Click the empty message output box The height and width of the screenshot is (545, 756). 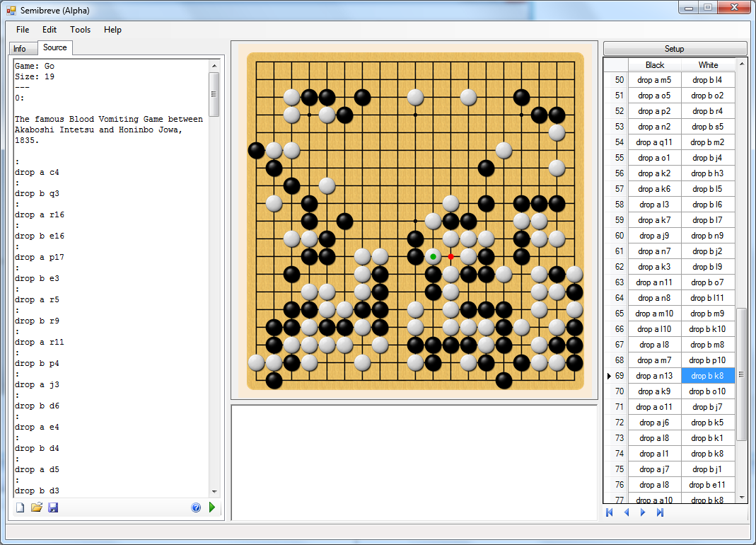coord(414,462)
